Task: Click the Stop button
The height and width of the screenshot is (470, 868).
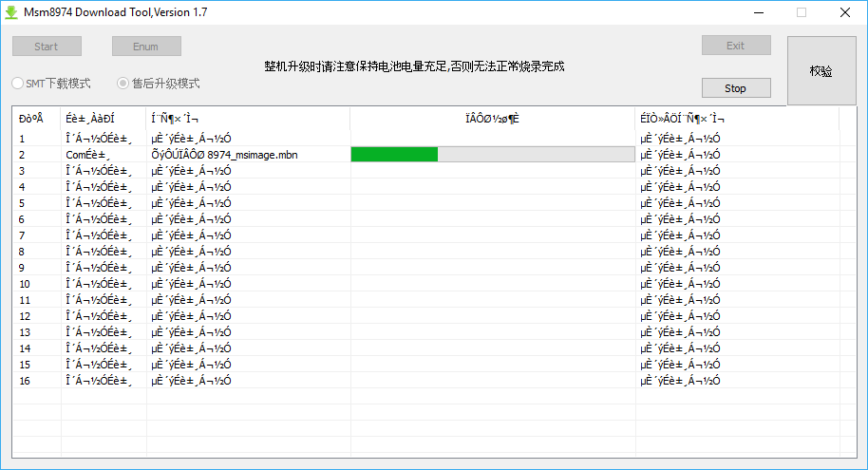Action: pyautogui.click(x=736, y=88)
